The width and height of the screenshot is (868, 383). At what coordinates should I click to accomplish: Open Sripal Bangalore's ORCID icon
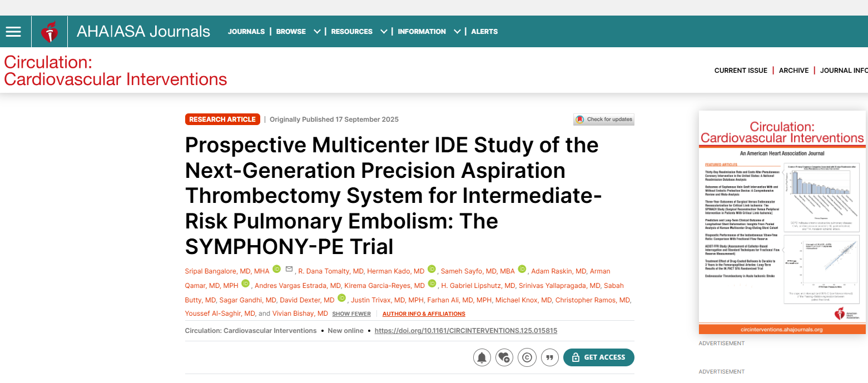(277, 270)
